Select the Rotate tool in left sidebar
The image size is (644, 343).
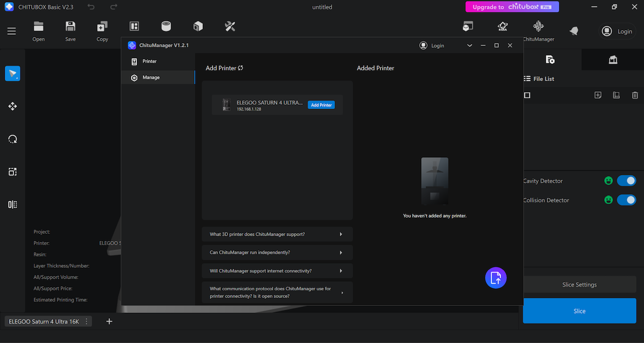(x=12, y=139)
